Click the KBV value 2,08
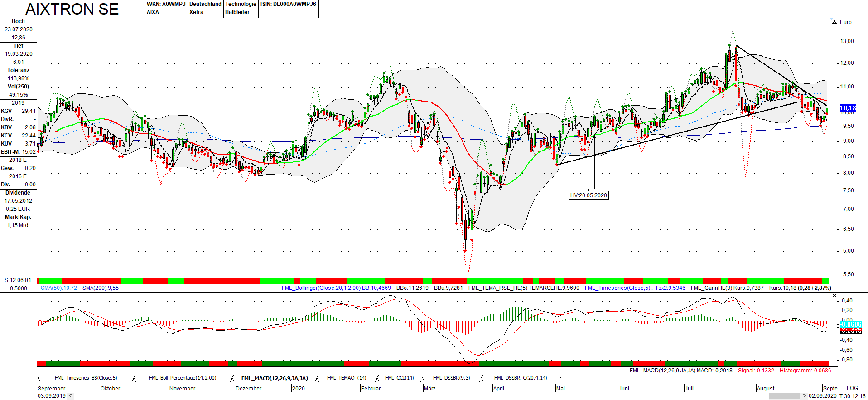868x400 pixels. 30,127
